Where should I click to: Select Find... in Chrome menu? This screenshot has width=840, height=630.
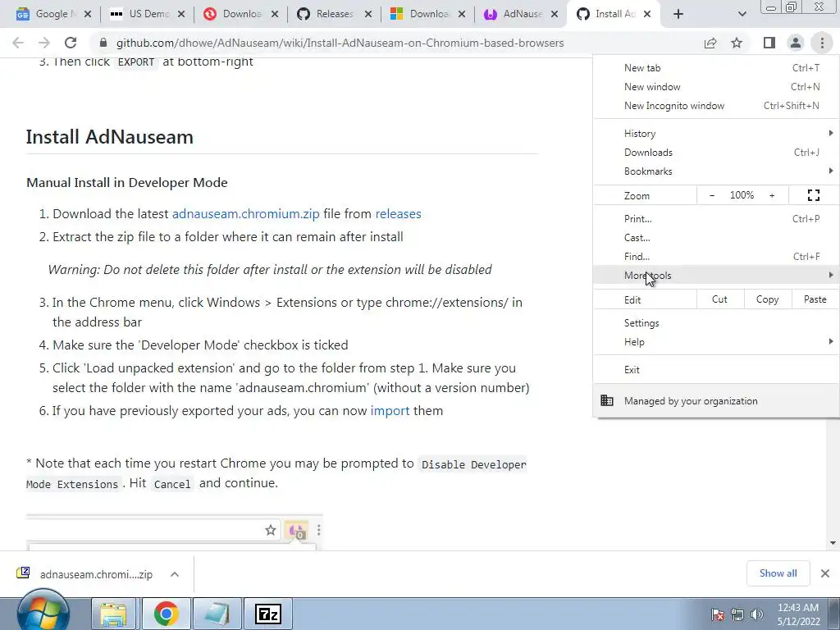point(716,256)
